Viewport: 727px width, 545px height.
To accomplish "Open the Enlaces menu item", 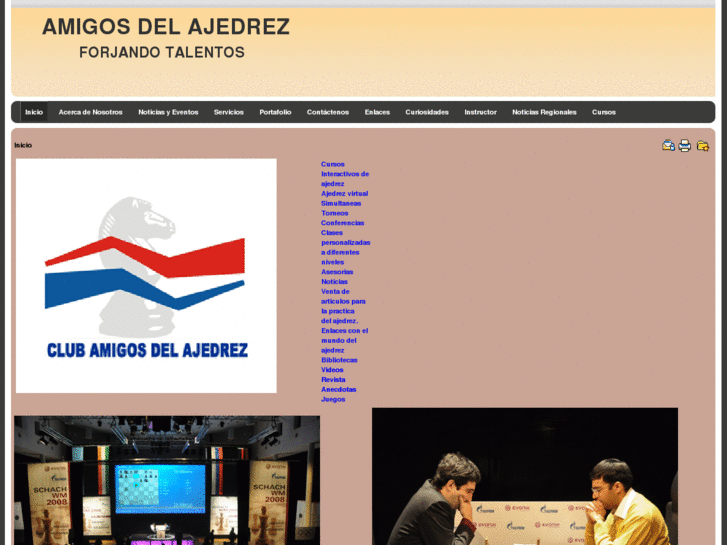I will click(x=377, y=112).
